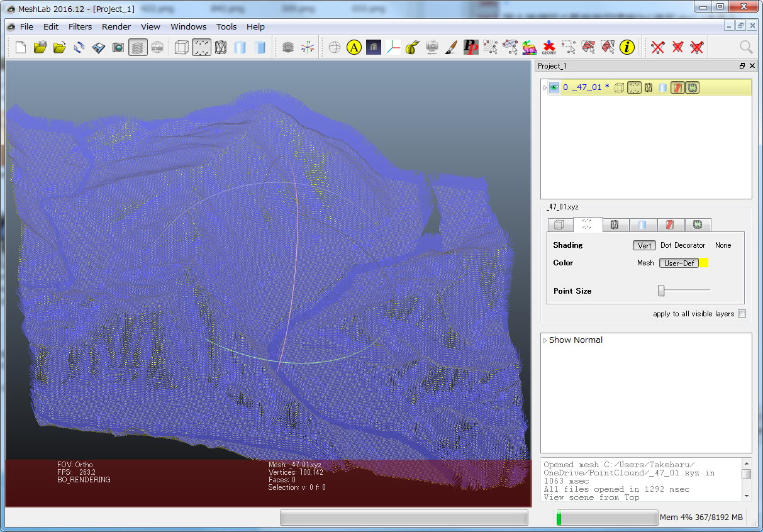Image resolution: width=763 pixels, height=532 pixels.
Task: Select vertices with dotted rectangle tool
Action: (569, 47)
